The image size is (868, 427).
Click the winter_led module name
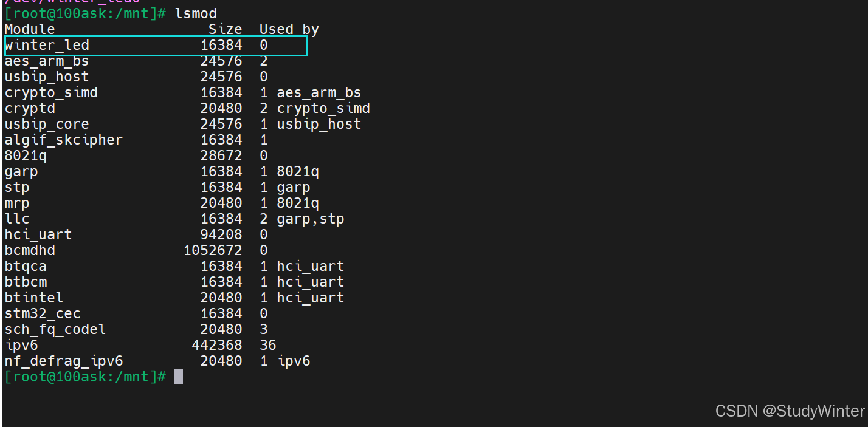click(47, 45)
